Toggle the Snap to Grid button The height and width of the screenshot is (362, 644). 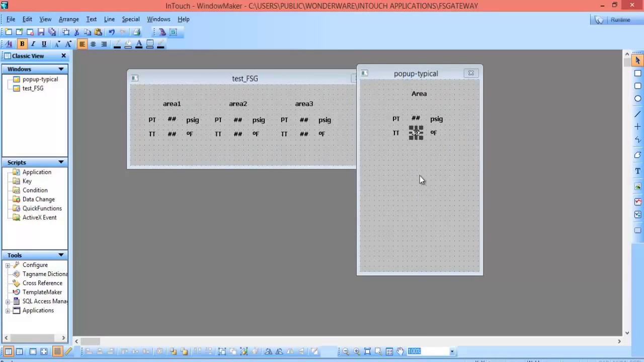[57, 351]
